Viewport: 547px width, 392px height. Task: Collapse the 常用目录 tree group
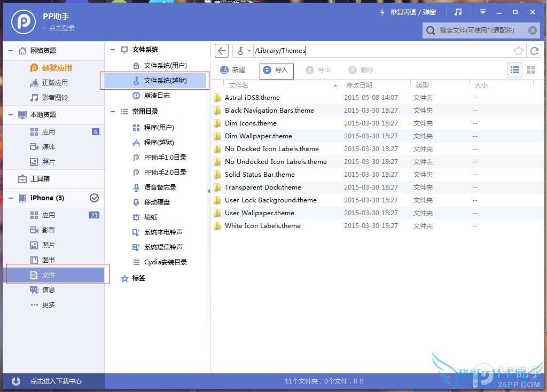(113, 112)
